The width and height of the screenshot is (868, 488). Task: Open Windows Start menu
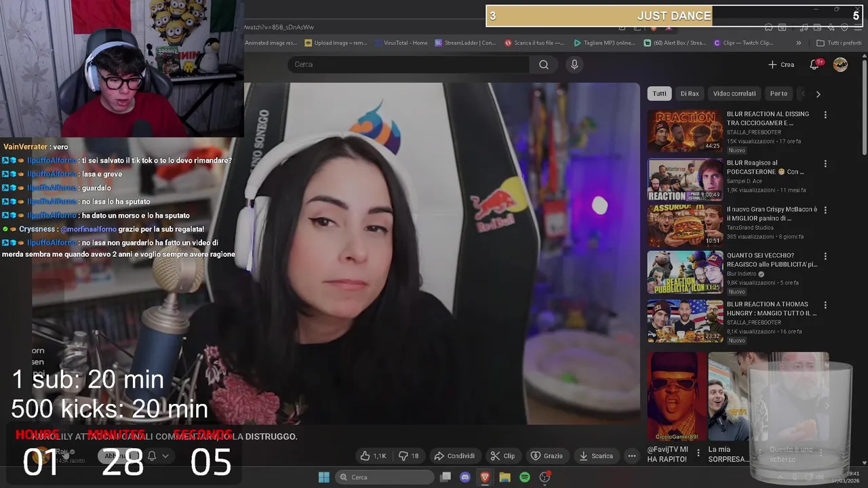[324, 477]
